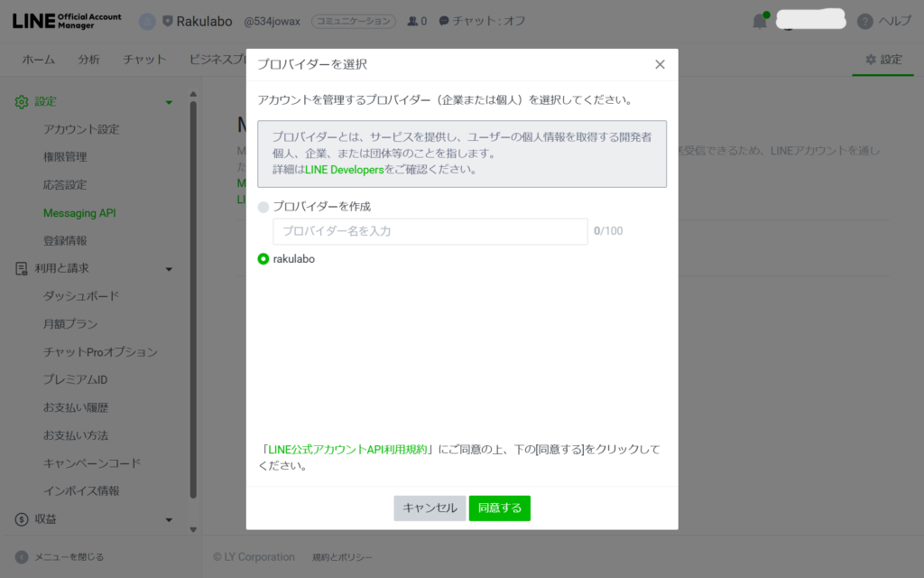The height and width of the screenshot is (578, 924).
Task: Click the revenue coin icon in sidebar
Action: (x=22, y=519)
